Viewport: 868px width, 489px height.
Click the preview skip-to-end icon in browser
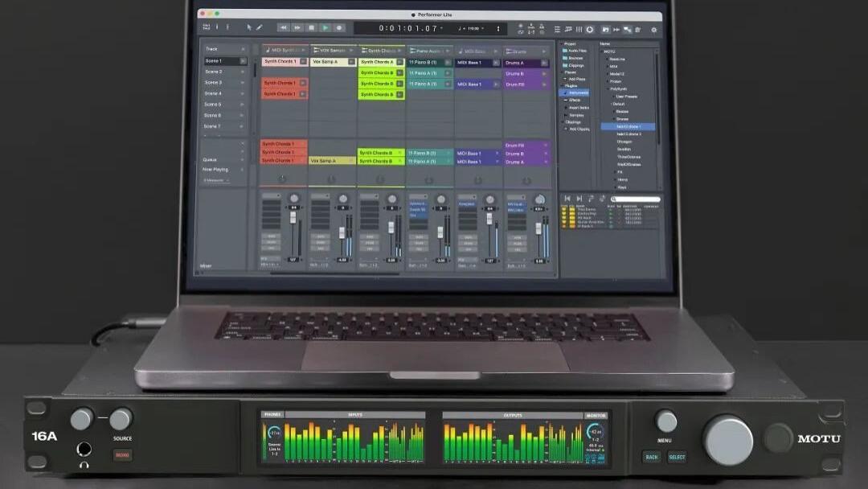pyautogui.click(x=579, y=199)
